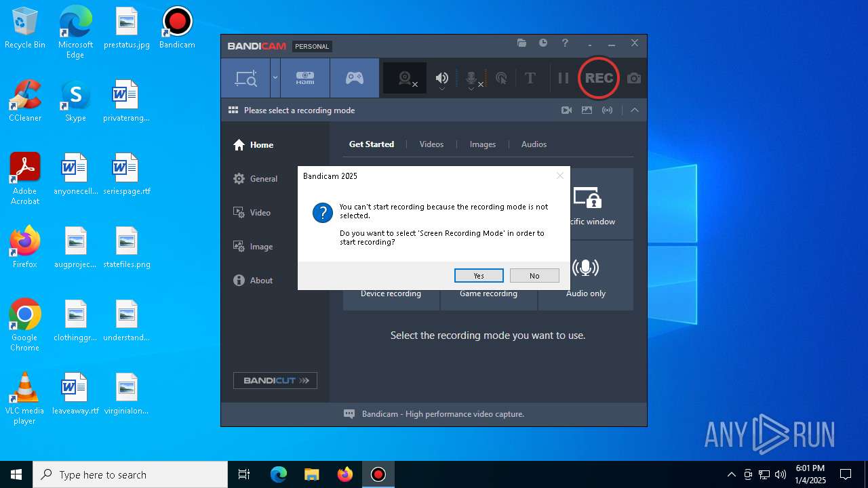The width and height of the screenshot is (868, 488).
Task: Close the Bandicam 2025 dialog
Action: point(559,176)
